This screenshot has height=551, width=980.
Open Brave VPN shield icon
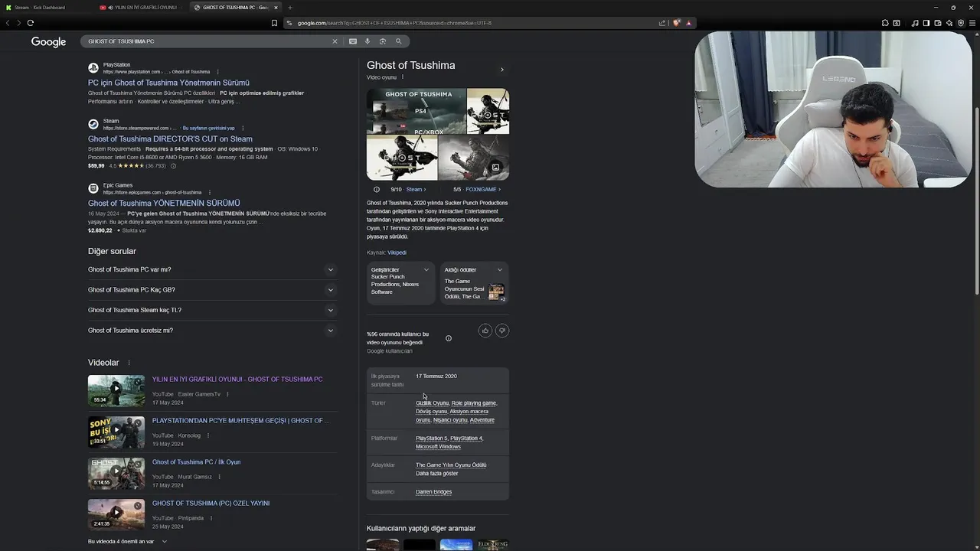tap(961, 23)
